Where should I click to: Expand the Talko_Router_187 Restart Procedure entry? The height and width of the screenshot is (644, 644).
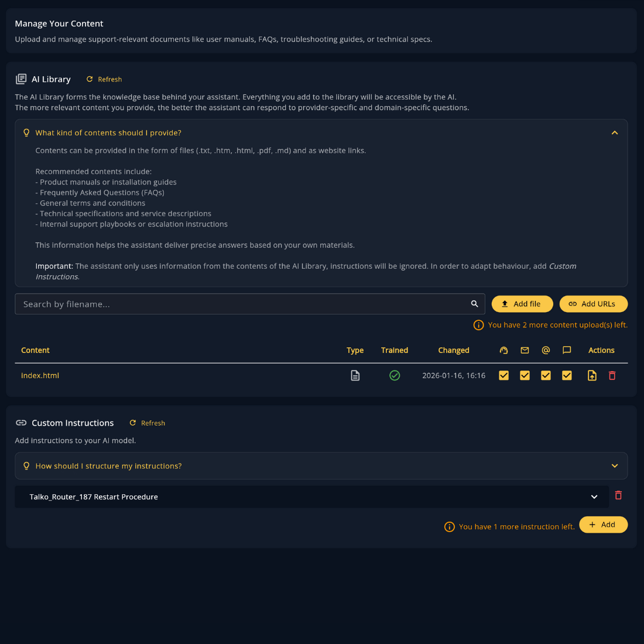coord(594,497)
